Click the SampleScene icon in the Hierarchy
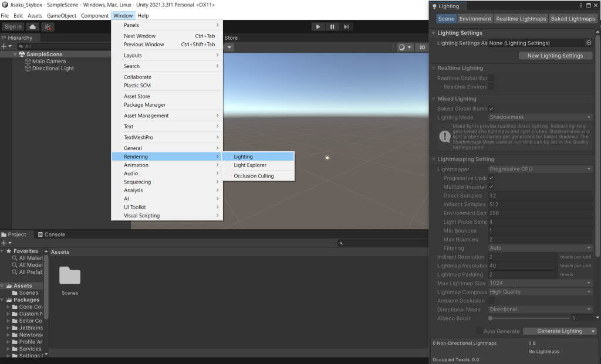 tap(21, 53)
